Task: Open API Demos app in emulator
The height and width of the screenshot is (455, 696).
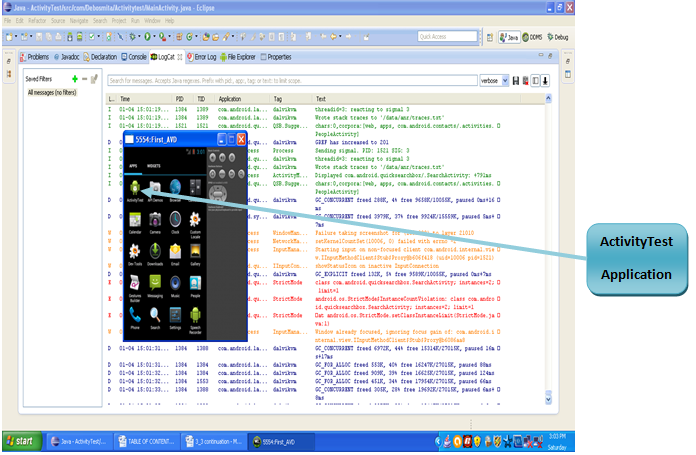Action: coord(155,191)
